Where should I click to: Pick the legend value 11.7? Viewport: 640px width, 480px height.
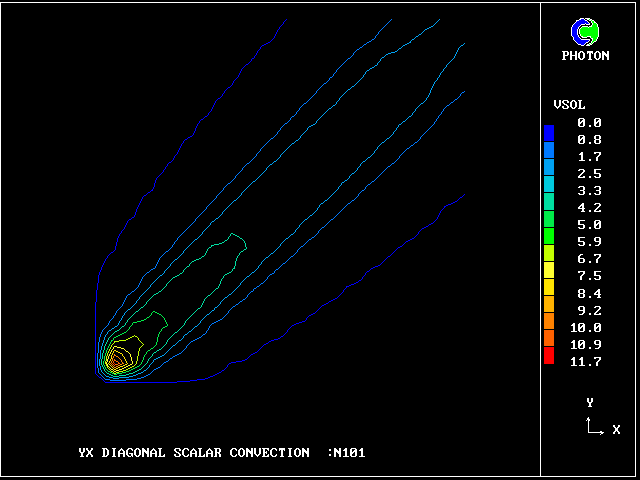pos(589,362)
